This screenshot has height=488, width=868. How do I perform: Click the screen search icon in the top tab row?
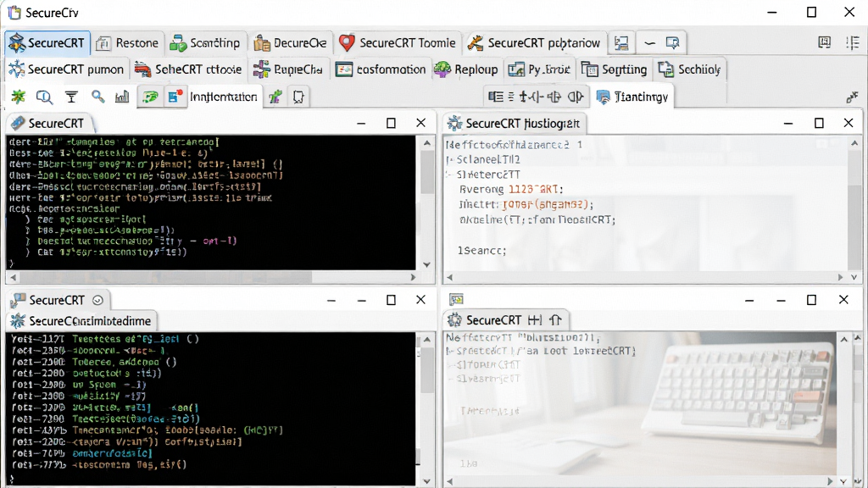pyautogui.click(x=672, y=43)
